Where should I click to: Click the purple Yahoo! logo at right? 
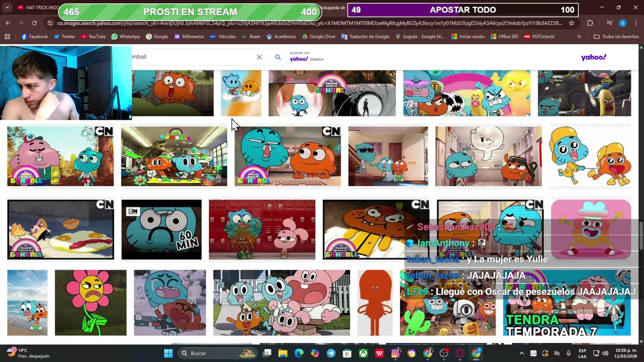pyautogui.click(x=594, y=57)
